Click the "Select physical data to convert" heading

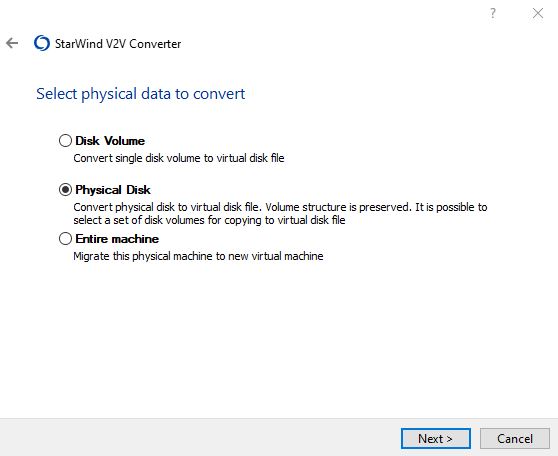(141, 94)
